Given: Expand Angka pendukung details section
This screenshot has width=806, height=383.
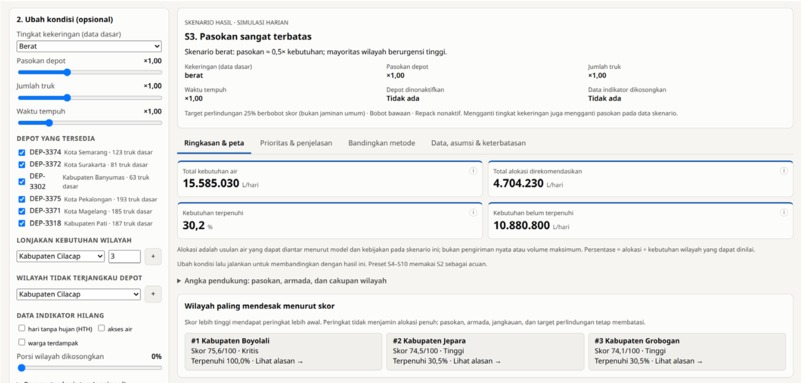Looking at the screenshot, I should point(282,281).
